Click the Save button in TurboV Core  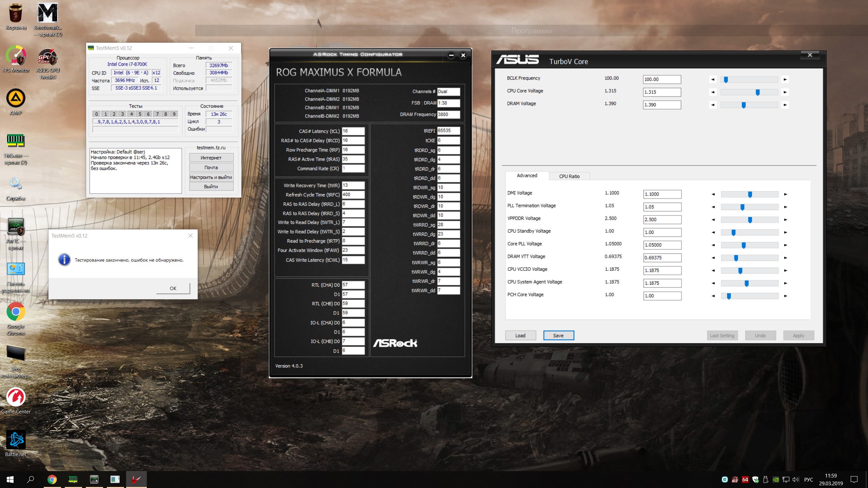pyautogui.click(x=558, y=335)
